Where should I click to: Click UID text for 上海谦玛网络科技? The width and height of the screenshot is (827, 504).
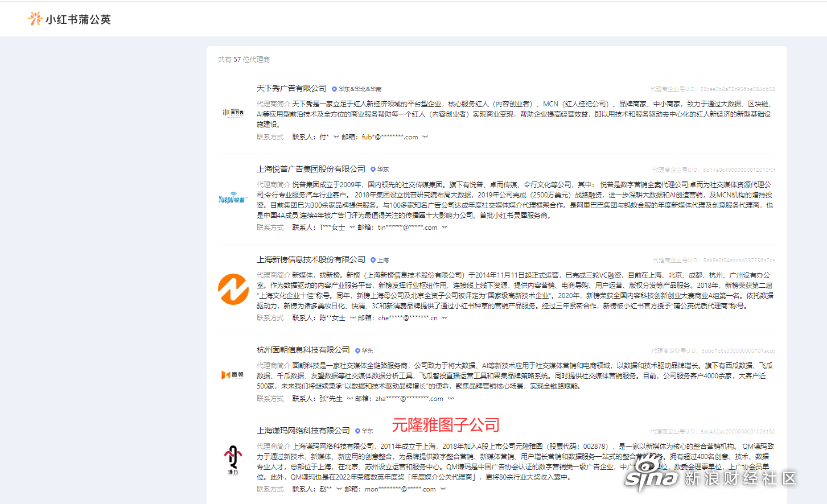pos(713,432)
